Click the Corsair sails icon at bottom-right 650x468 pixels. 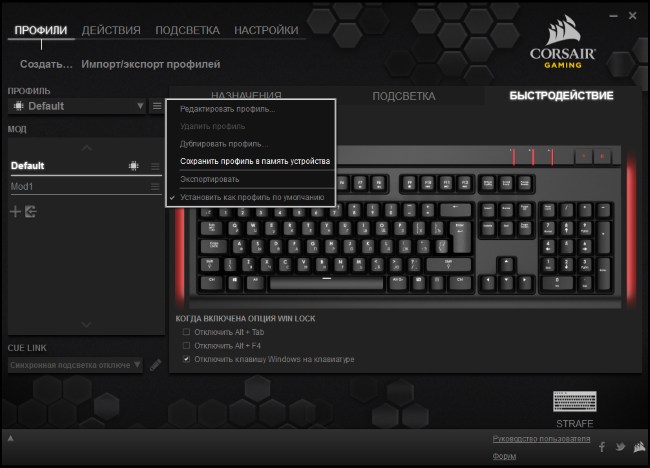(639, 446)
